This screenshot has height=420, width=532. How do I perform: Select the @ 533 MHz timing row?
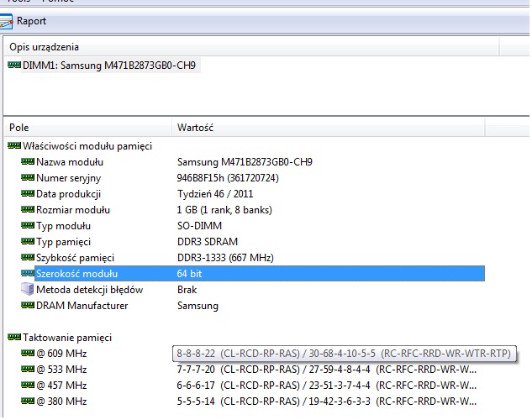[61, 369]
